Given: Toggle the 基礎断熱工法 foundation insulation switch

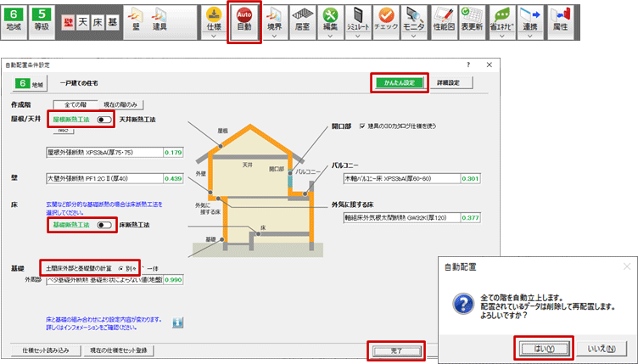Looking at the screenshot, I should 106,225.
